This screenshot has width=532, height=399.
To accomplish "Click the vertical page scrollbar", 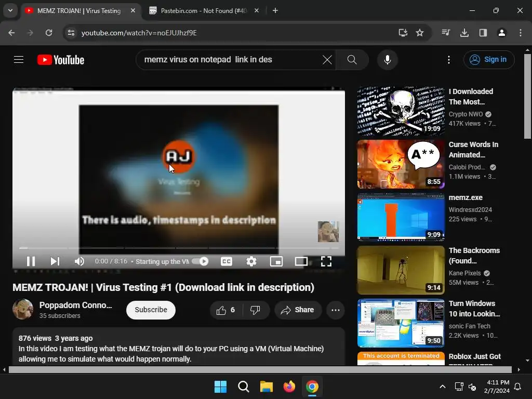I will 527,96.
